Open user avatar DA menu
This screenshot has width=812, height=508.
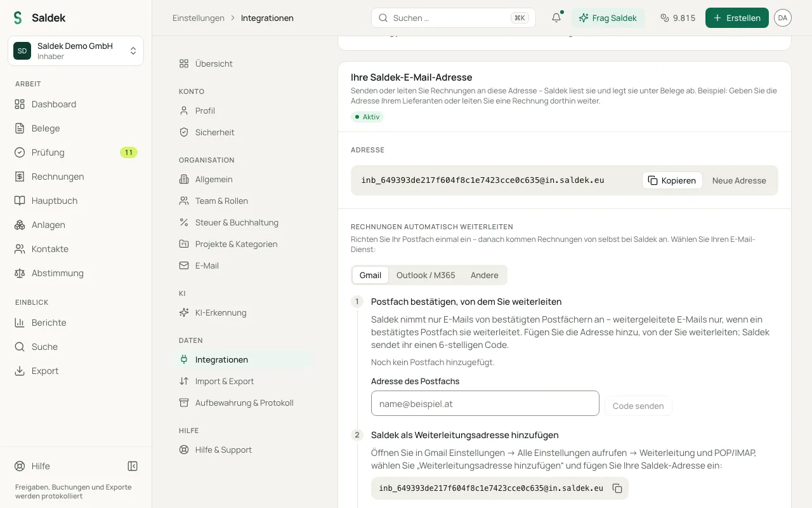click(783, 18)
